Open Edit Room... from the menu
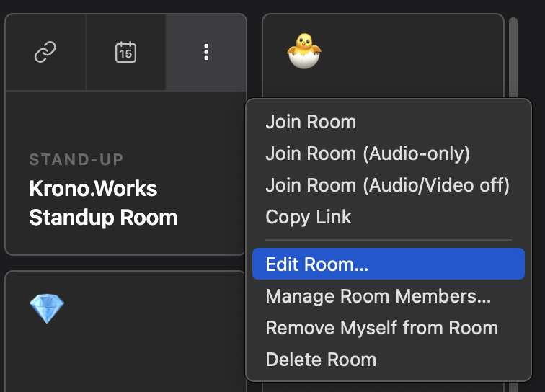 click(317, 264)
